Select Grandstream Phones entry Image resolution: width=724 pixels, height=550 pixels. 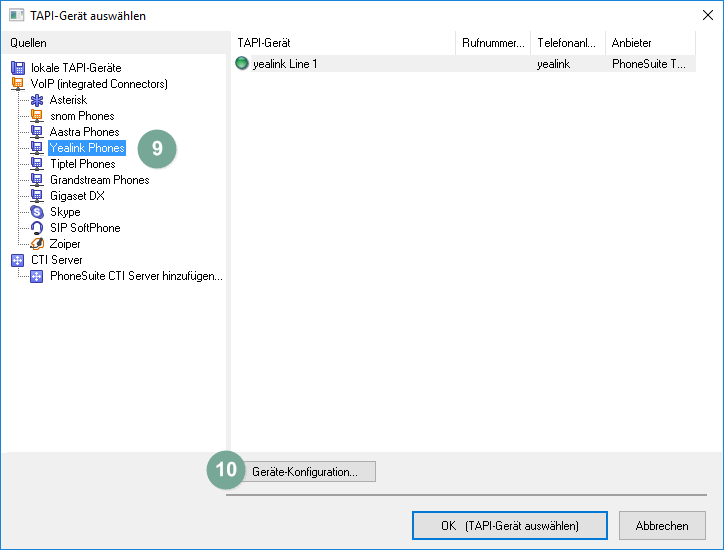coord(99,180)
